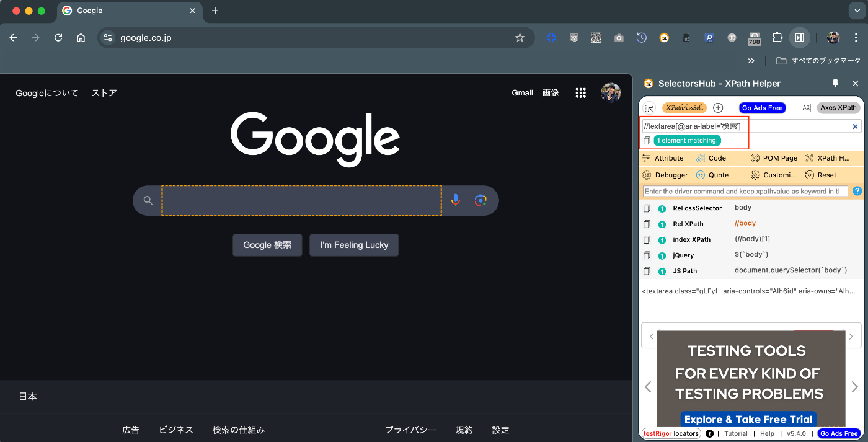
Task: Go to the browser home page
Action: click(81, 38)
